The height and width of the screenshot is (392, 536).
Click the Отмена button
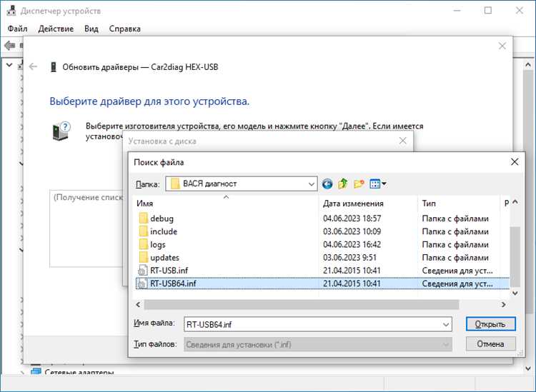point(490,344)
